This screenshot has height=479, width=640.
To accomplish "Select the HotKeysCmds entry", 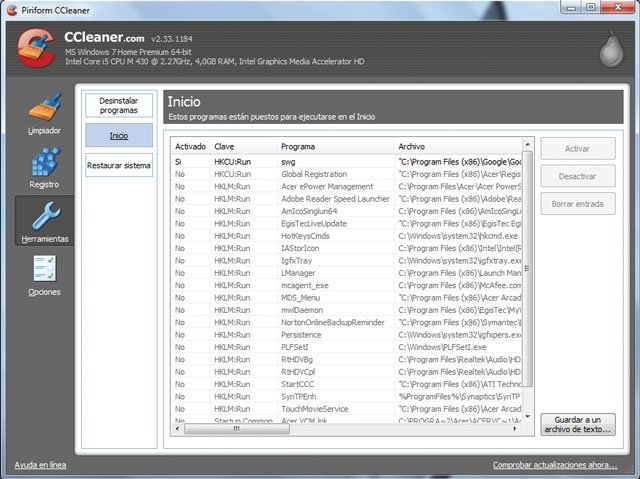I will click(346, 236).
